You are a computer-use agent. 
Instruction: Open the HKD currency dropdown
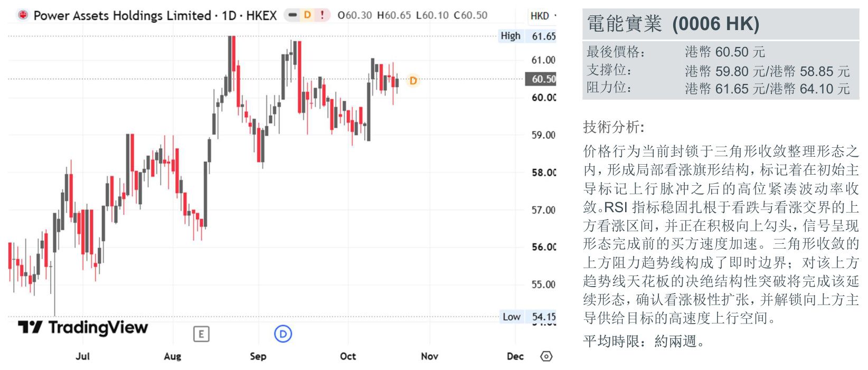(x=542, y=16)
